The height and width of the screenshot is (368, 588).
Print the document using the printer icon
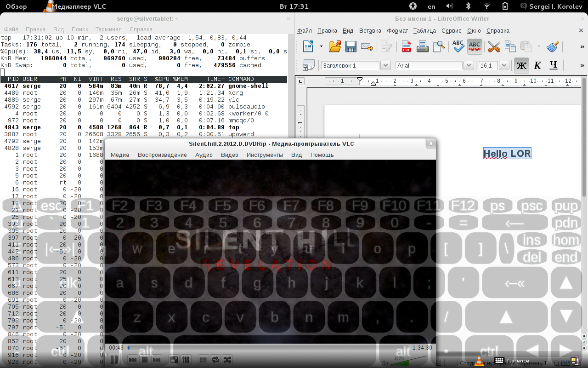pos(423,46)
